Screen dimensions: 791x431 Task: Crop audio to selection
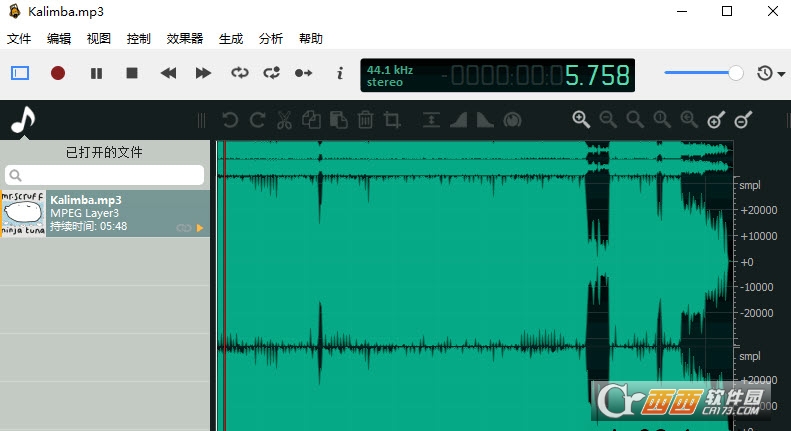(x=392, y=120)
